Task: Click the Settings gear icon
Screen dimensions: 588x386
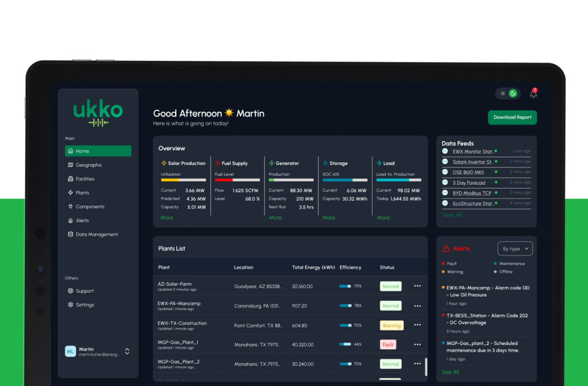Action: click(70, 305)
